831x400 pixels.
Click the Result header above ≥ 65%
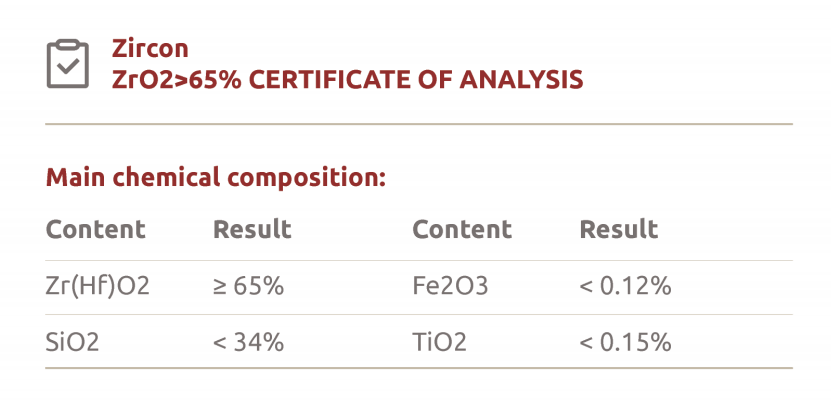tap(252, 228)
